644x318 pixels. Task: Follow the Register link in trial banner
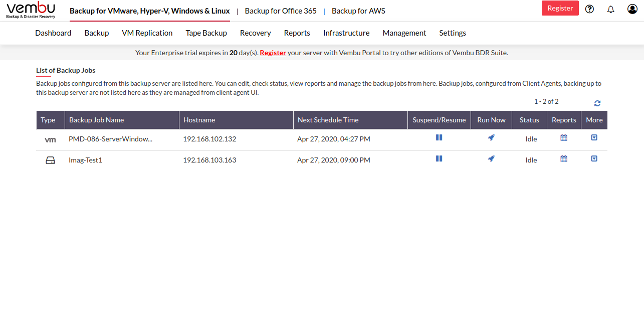273,53
